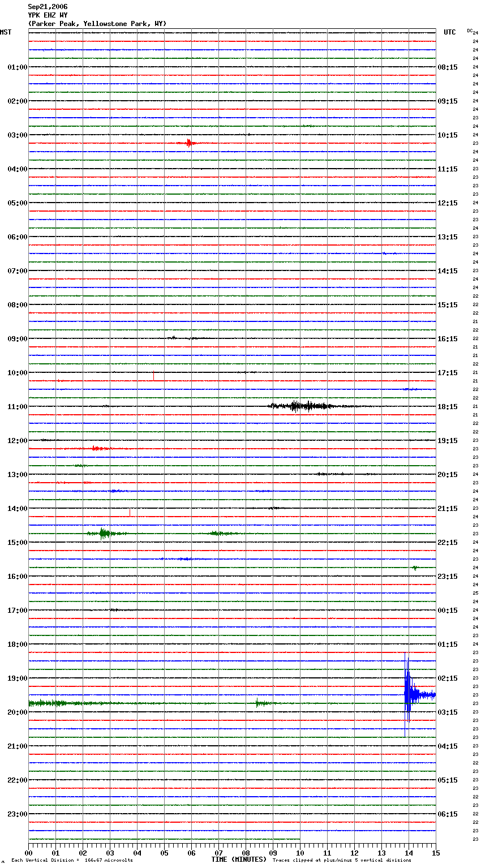Click the 04:15 UTC time label
The height and width of the screenshot is (868, 481).
pos(448,746)
